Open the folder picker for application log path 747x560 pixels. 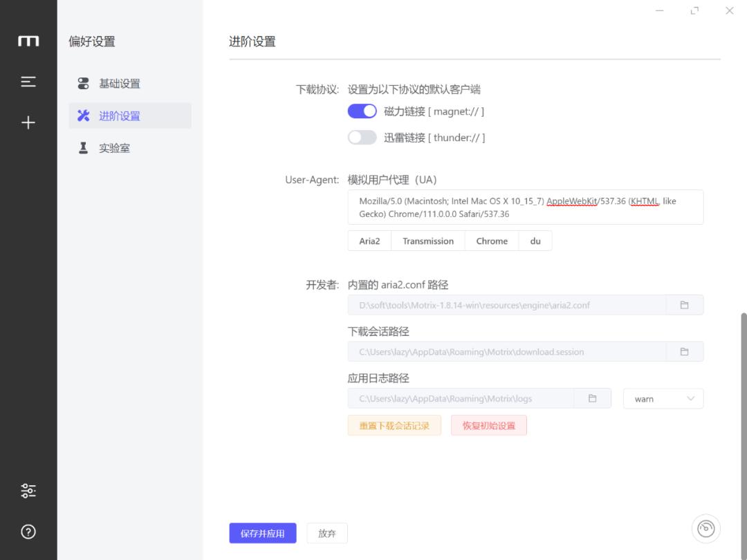point(593,398)
